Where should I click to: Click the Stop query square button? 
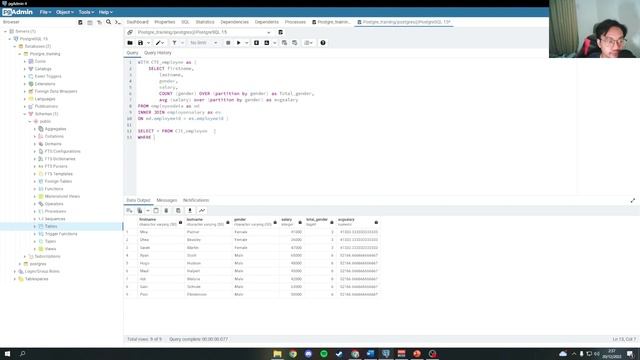click(228, 43)
